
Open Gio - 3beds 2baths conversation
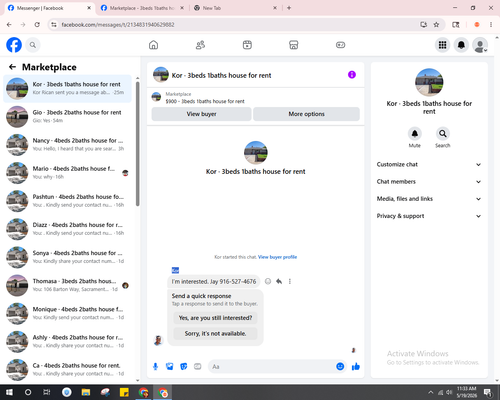67,117
